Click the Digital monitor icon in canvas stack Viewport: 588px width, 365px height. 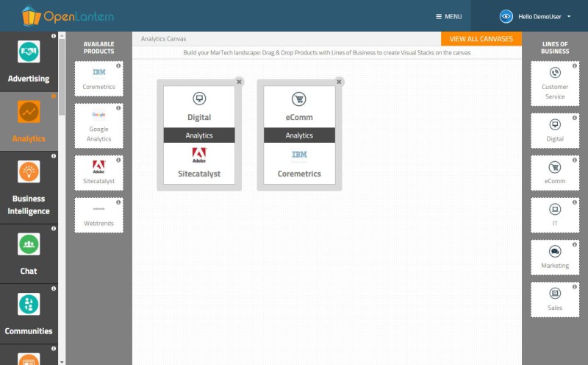click(199, 99)
